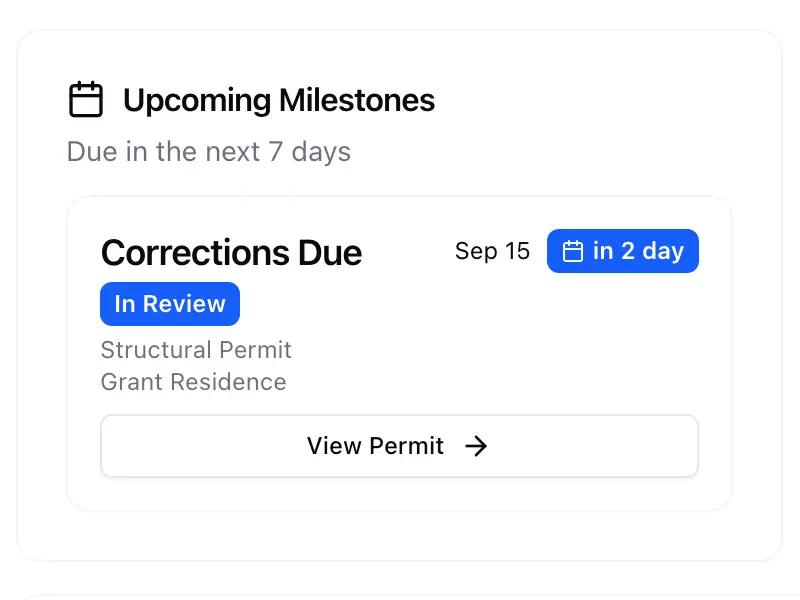Expand the Upcoming Milestones section
The height and width of the screenshot is (600, 800).
[x=278, y=100]
